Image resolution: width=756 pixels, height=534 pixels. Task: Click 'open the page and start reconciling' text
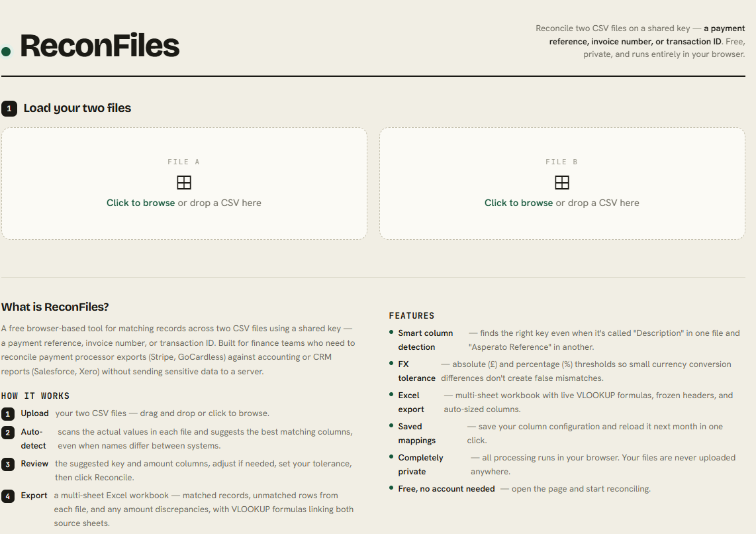click(581, 489)
